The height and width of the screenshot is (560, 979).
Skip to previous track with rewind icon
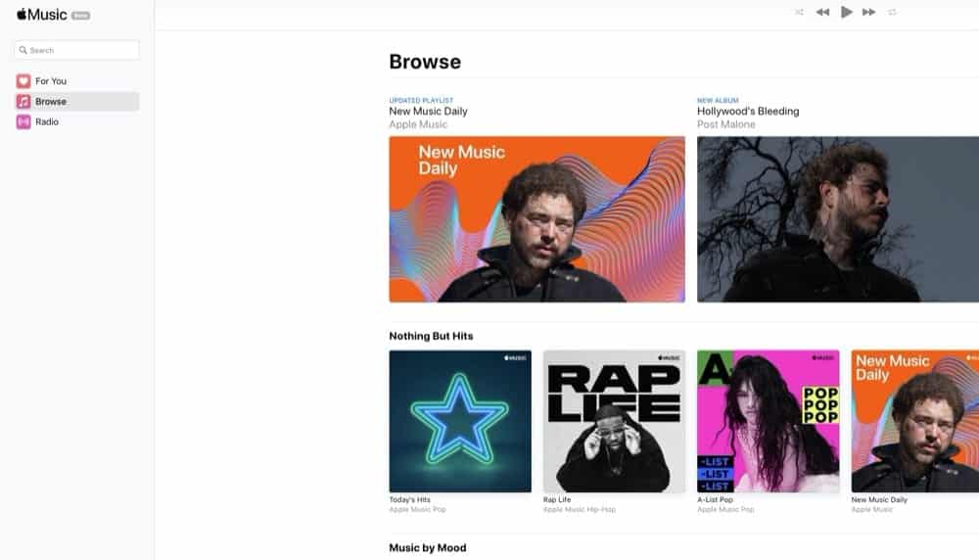coord(823,12)
